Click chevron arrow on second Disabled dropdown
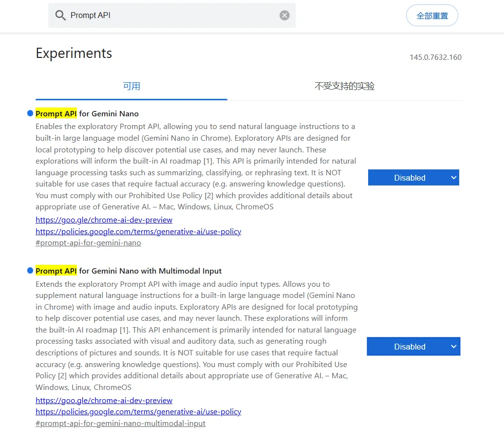Image resolution: width=504 pixels, height=443 pixels. pos(453,346)
